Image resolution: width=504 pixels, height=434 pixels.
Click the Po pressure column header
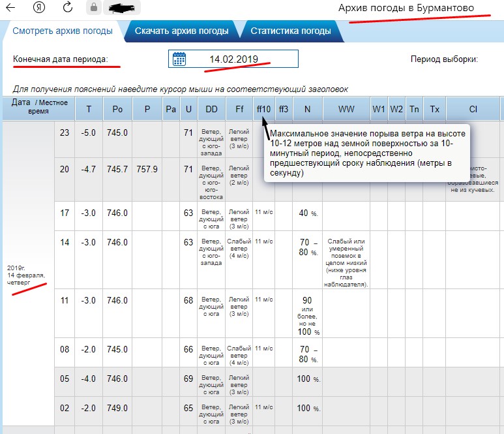click(x=117, y=109)
